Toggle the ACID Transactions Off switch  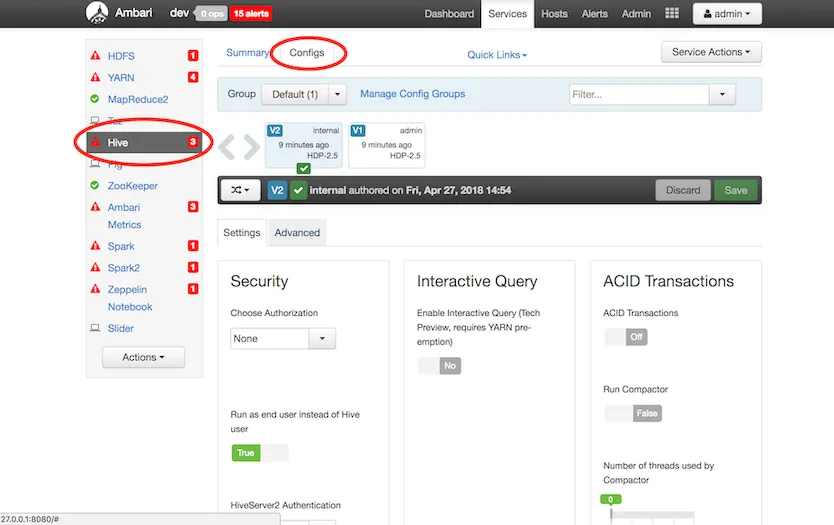click(626, 337)
